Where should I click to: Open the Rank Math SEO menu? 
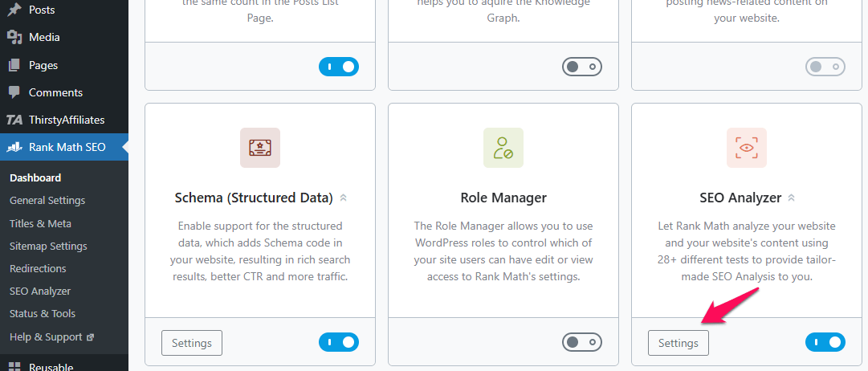(64, 147)
